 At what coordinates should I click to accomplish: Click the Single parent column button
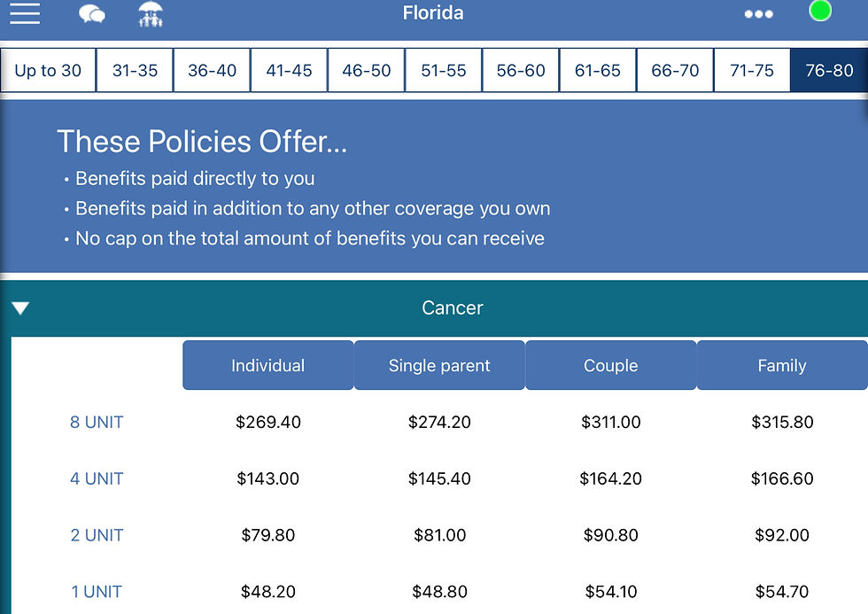click(x=439, y=365)
